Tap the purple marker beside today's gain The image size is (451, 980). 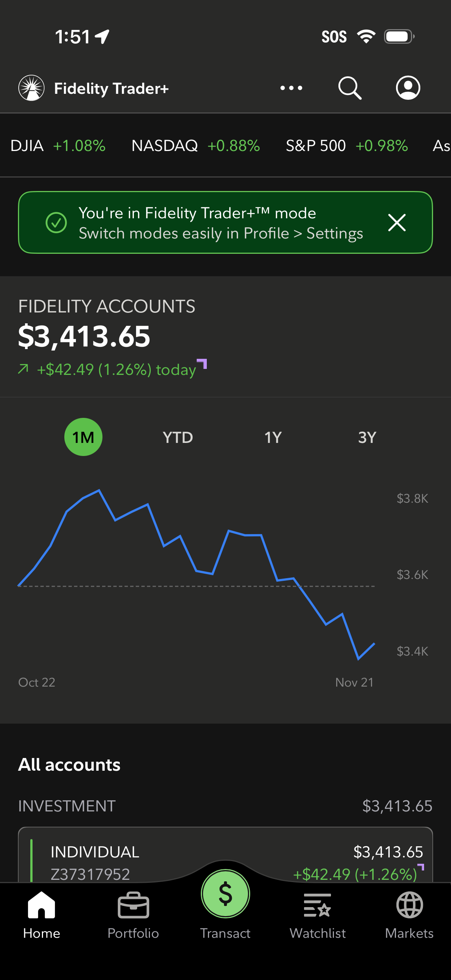pos(202,364)
